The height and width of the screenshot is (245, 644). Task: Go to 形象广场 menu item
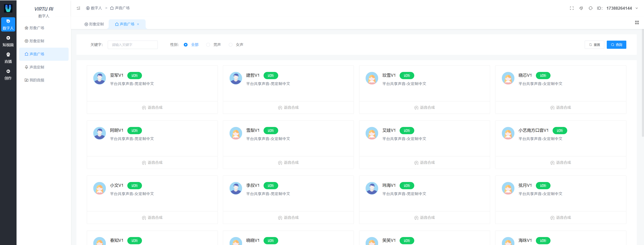[44, 28]
